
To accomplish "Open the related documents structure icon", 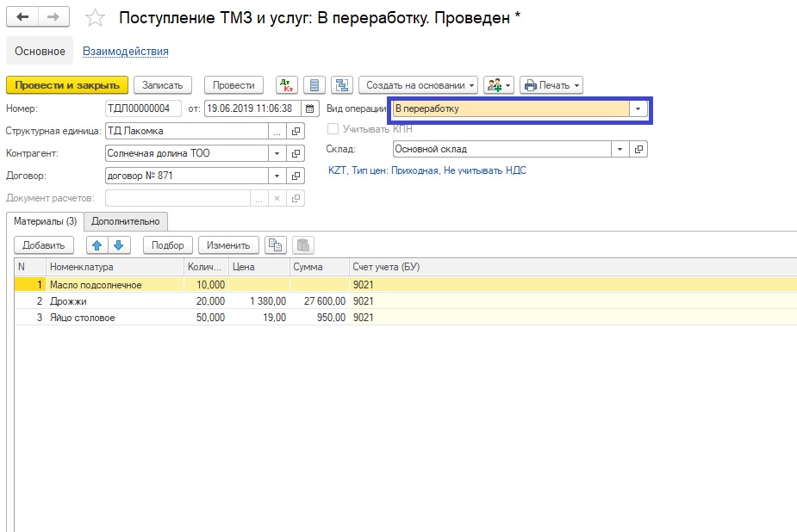I will click(x=342, y=85).
